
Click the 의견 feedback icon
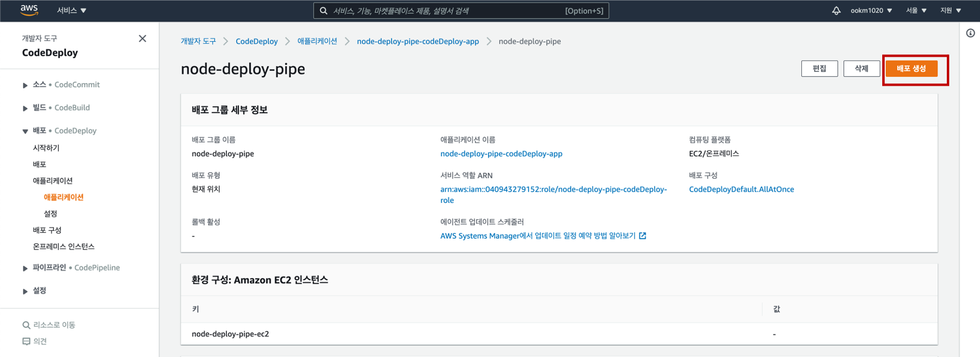coord(26,341)
